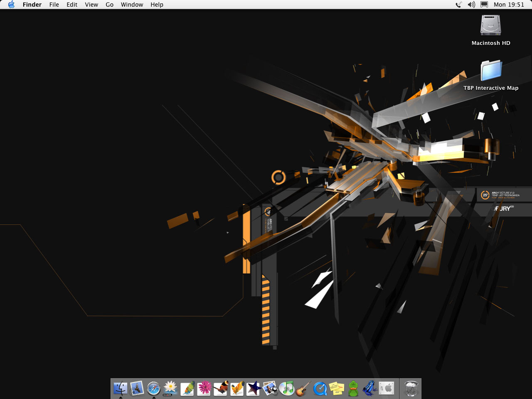
Task: Launch Stickies yellow notes icon
Action: pos(337,389)
